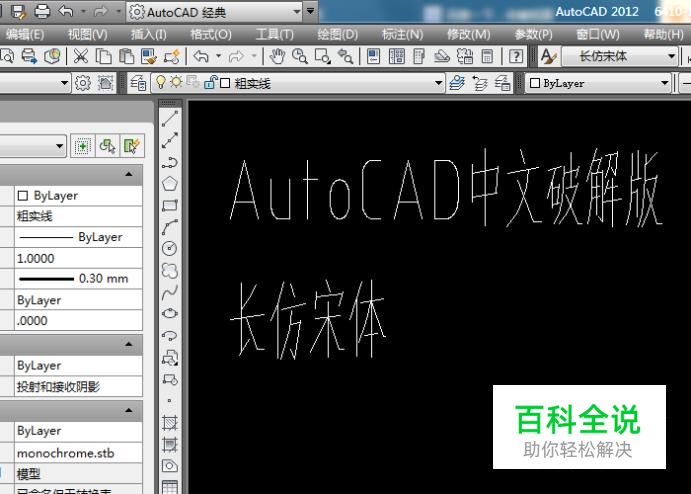
Task: Toggle layer on/off lightbulb icon
Action: pos(160,82)
